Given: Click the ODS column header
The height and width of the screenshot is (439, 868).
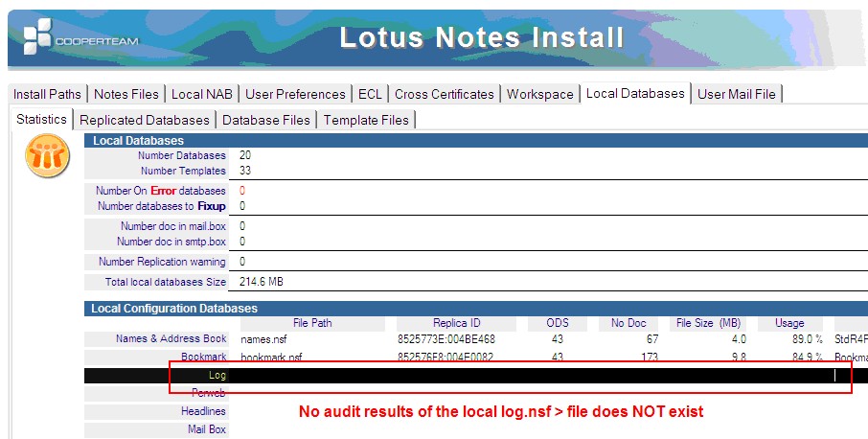Looking at the screenshot, I should [557, 323].
